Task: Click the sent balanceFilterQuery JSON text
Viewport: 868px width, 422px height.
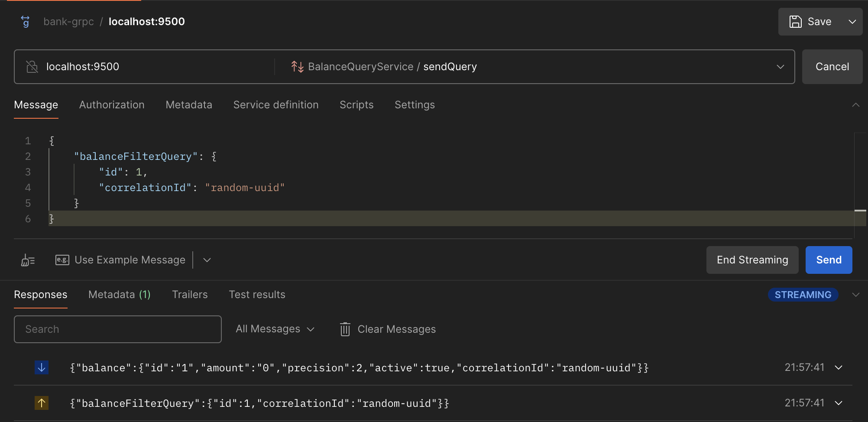Action: [x=259, y=403]
